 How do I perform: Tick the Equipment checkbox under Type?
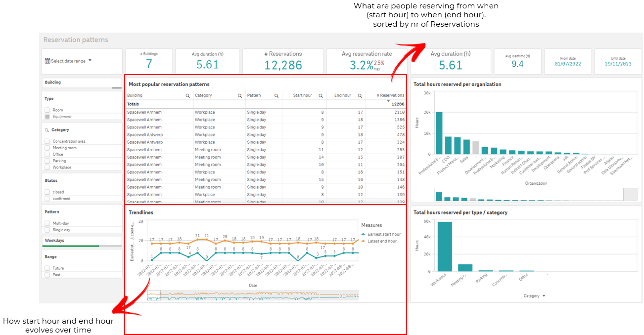point(47,117)
